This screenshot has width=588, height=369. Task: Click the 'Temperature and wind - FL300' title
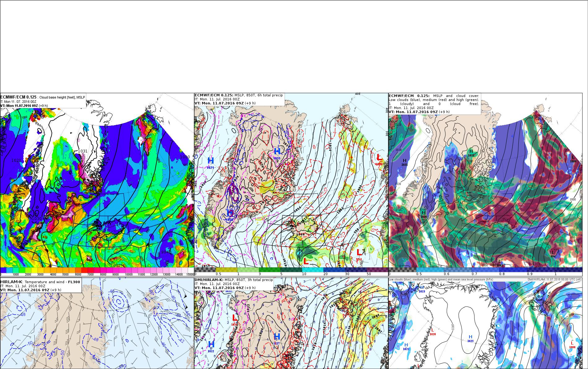pyautogui.click(x=53, y=282)
